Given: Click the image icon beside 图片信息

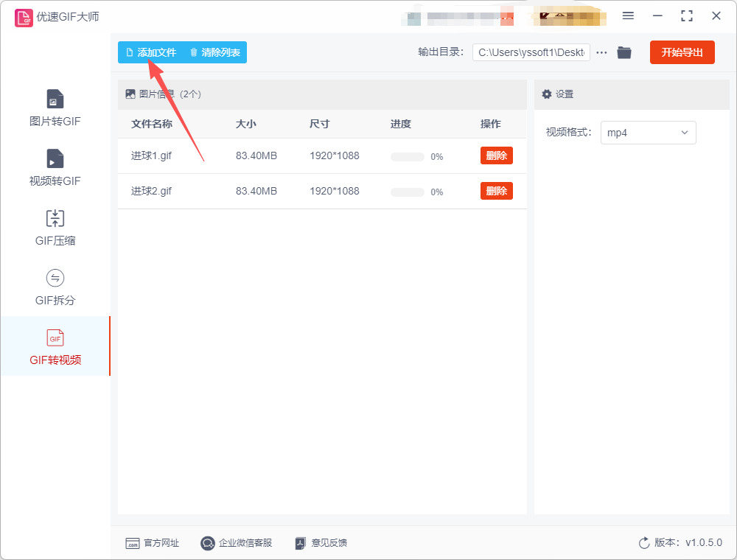Looking at the screenshot, I should click(130, 94).
